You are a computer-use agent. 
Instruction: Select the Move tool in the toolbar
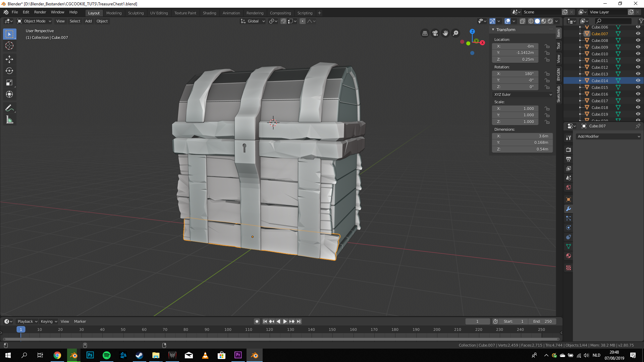point(9,59)
